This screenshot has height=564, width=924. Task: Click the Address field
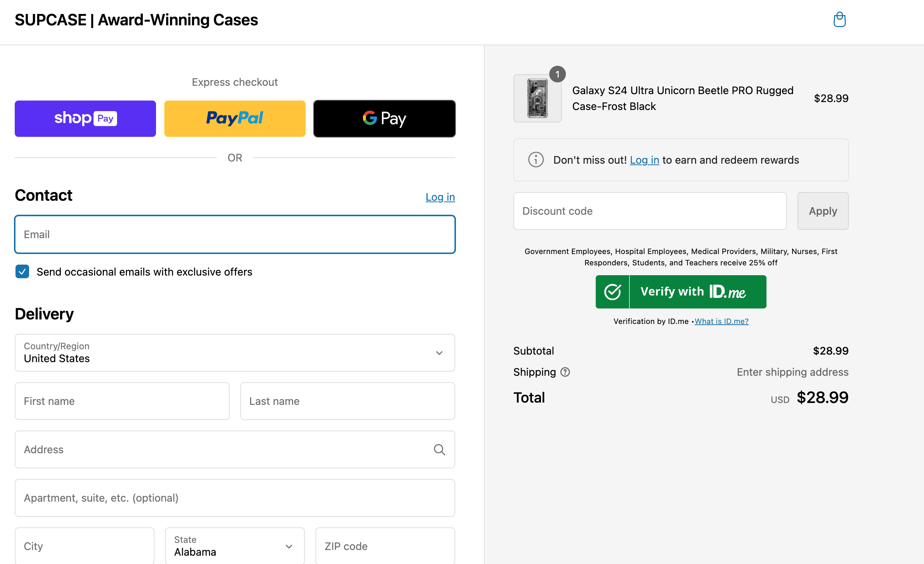coord(235,449)
